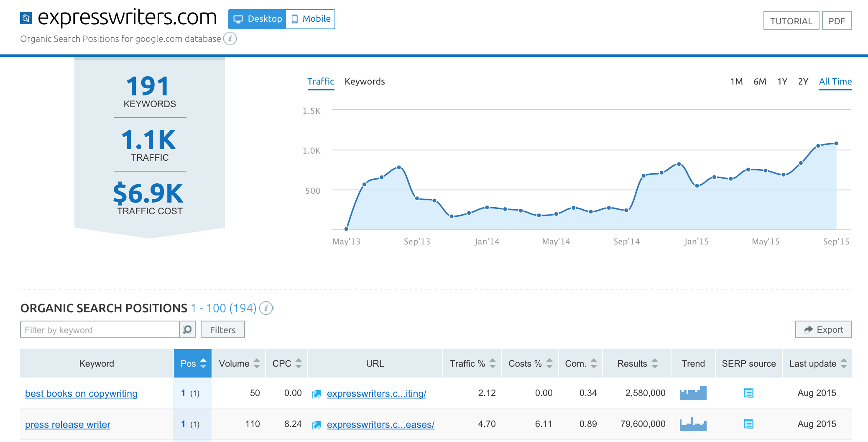868x442 pixels.
Task: Sort table by Results column
Action: [x=637, y=363]
